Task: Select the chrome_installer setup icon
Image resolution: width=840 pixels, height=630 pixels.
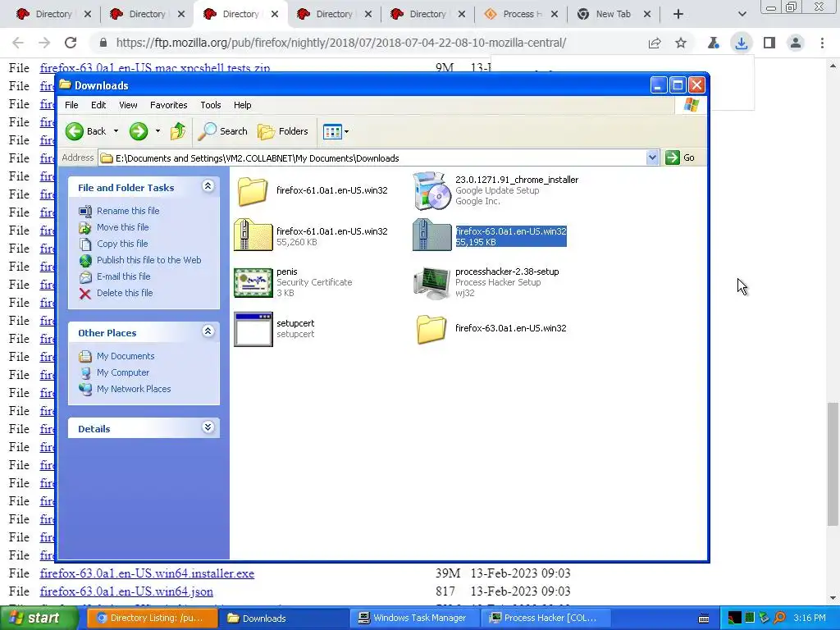Action: (x=431, y=190)
